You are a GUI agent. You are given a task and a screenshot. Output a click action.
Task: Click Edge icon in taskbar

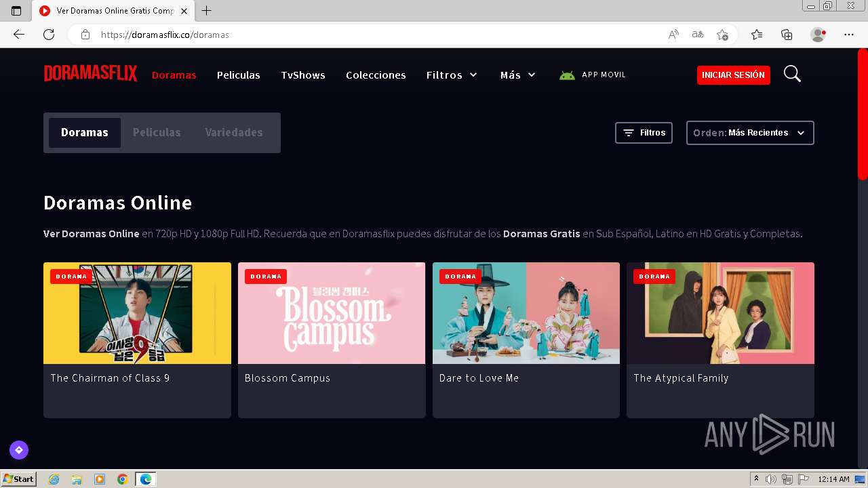tap(145, 479)
